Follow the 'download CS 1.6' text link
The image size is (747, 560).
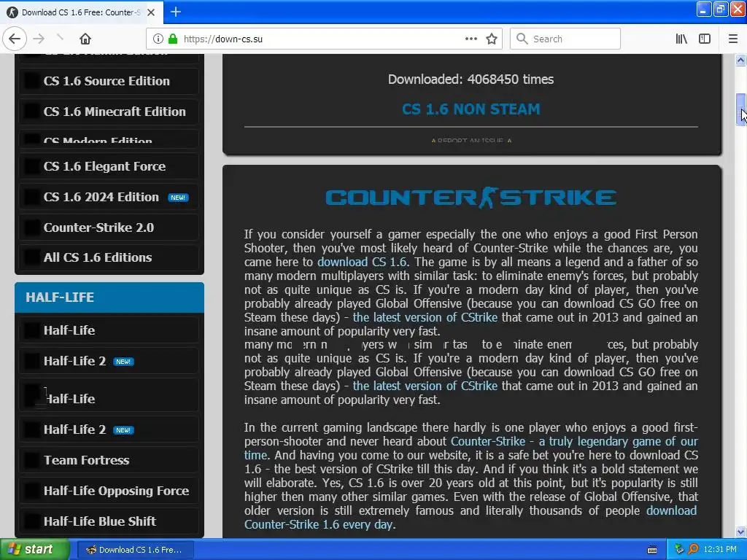click(362, 262)
